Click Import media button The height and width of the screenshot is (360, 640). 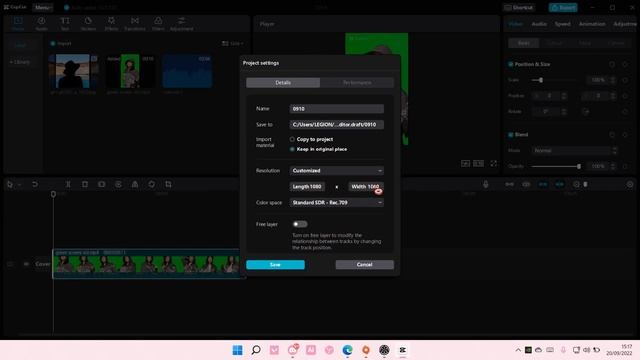tap(61, 43)
